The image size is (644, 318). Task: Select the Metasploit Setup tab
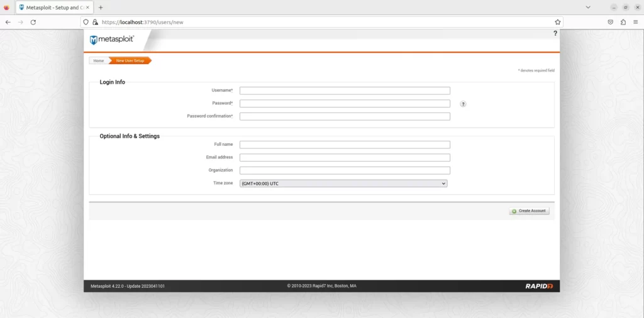(55, 8)
